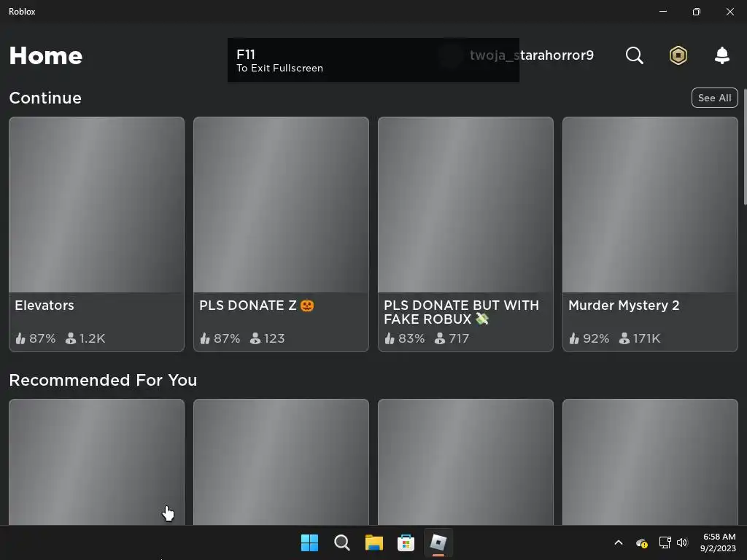747x560 pixels.
Task: Maximize or restore the Roblox window
Action: point(697,12)
